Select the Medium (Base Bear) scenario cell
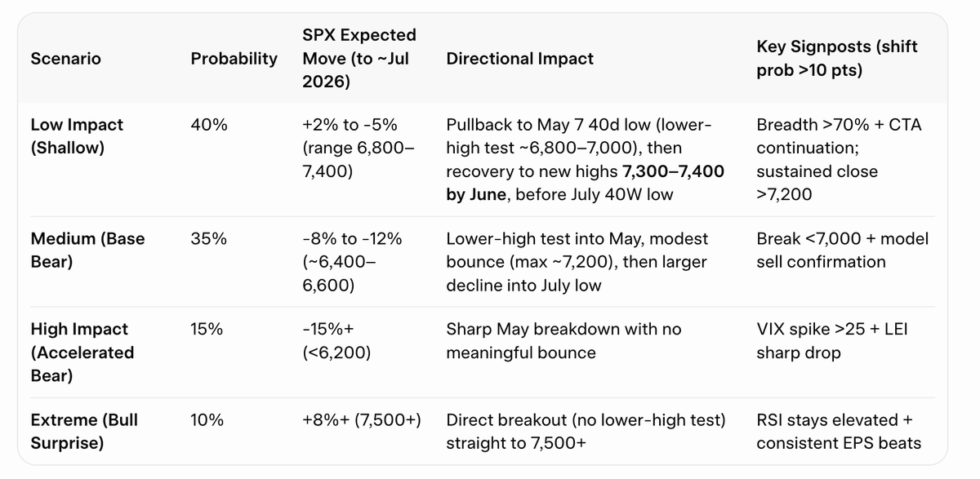 87,251
